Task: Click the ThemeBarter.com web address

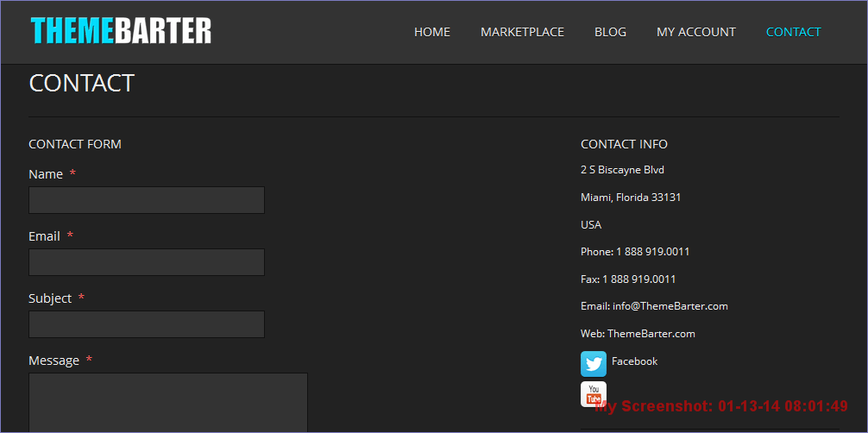Action: click(651, 333)
